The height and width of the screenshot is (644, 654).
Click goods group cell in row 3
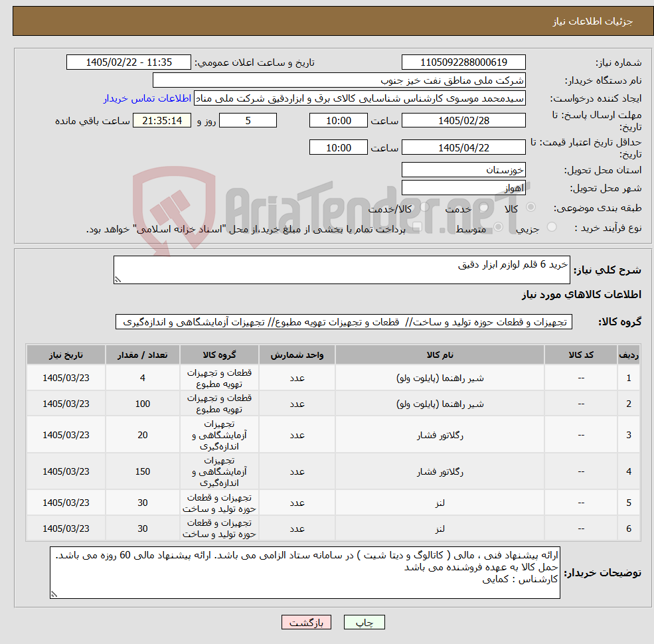pos(219,435)
